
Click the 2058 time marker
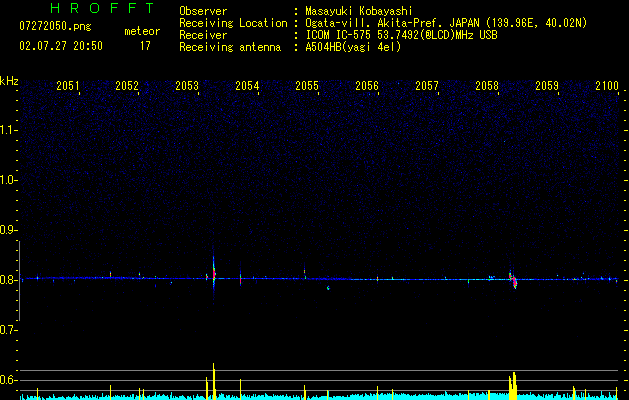pos(487,85)
